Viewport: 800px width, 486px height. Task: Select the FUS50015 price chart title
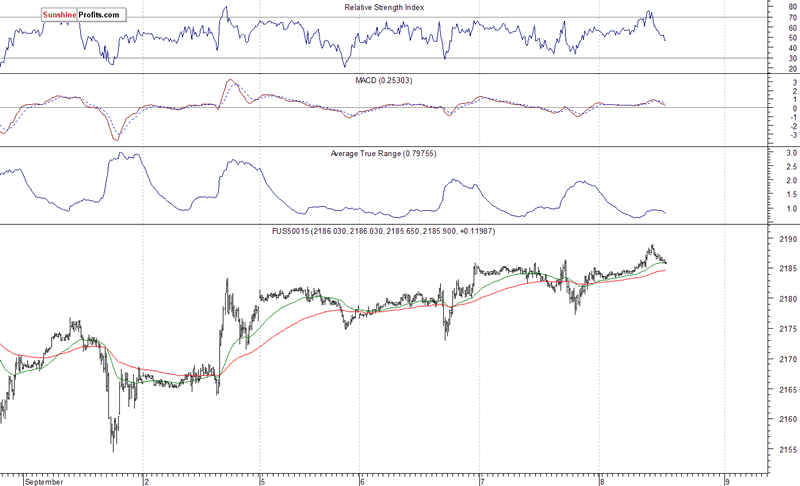383,232
